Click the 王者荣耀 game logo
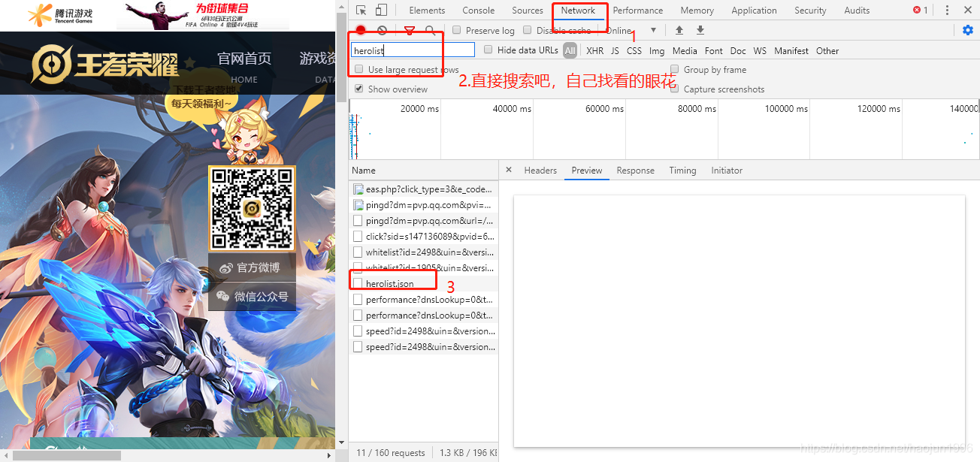Image resolution: width=980 pixels, height=462 pixels. pos(105,65)
